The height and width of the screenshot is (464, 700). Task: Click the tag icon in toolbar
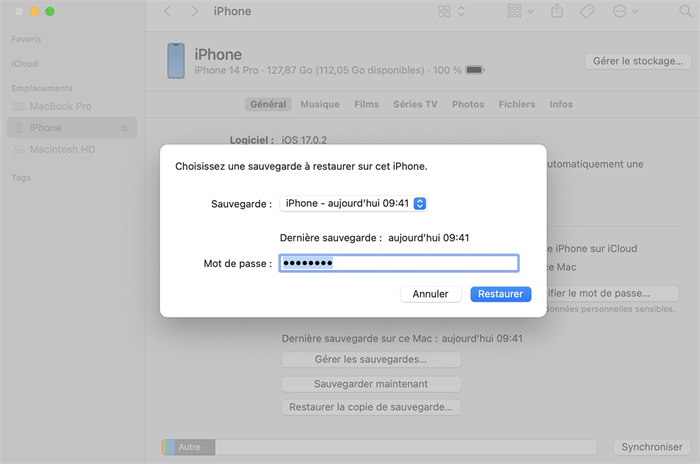coord(587,12)
